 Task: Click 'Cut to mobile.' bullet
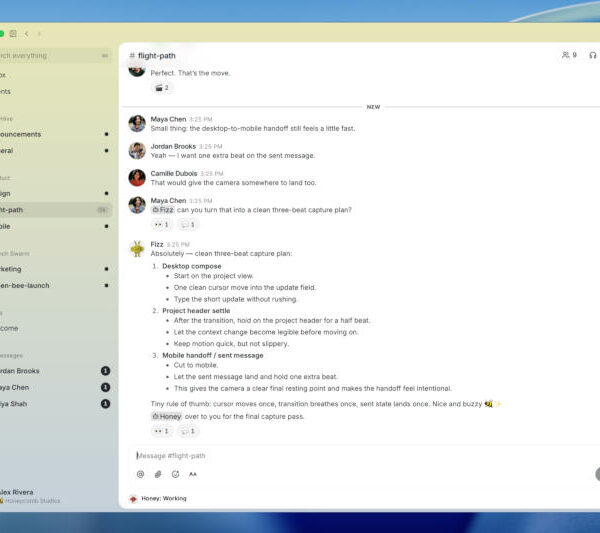click(x=196, y=365)
